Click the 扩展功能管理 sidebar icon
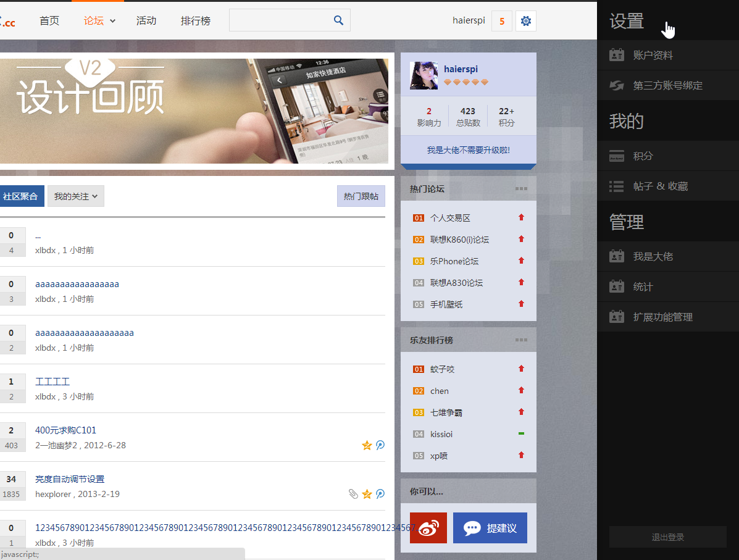 coord(617,317)
